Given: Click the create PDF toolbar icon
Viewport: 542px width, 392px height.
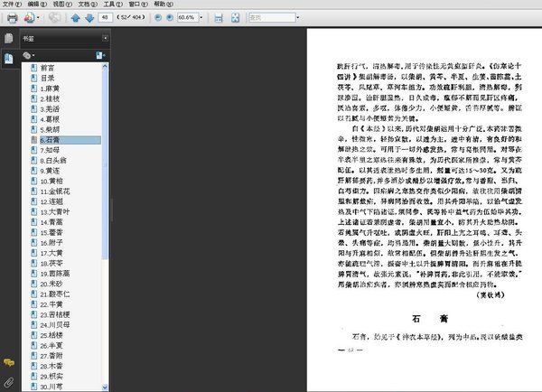Looking at the screenshot, I should [x=29, y=18].
